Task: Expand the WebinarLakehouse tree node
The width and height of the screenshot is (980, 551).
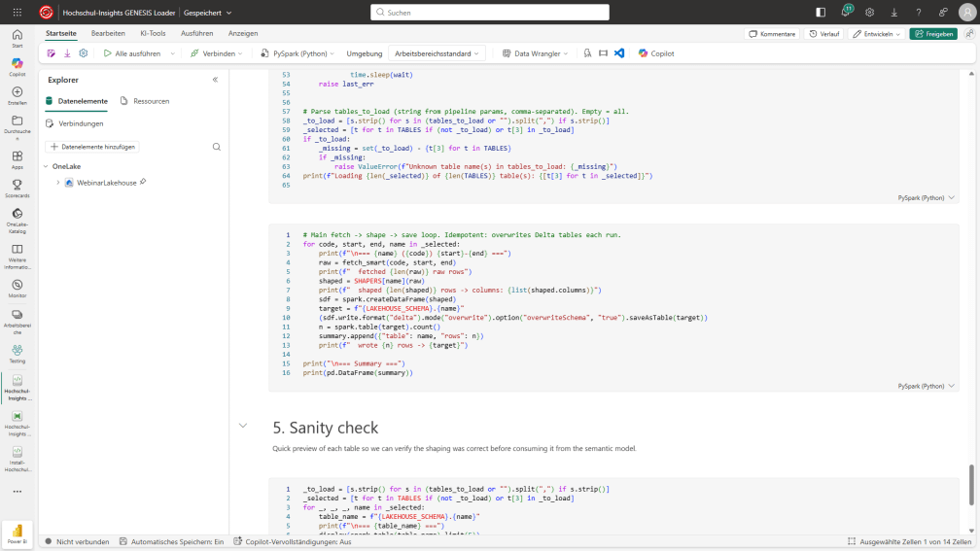Action: (x=58, y=183)
